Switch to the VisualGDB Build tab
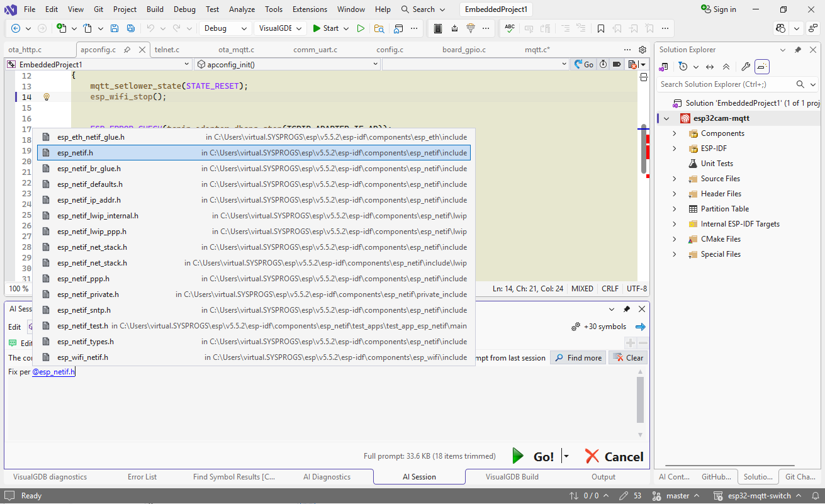825x504 pixels. 512,477
